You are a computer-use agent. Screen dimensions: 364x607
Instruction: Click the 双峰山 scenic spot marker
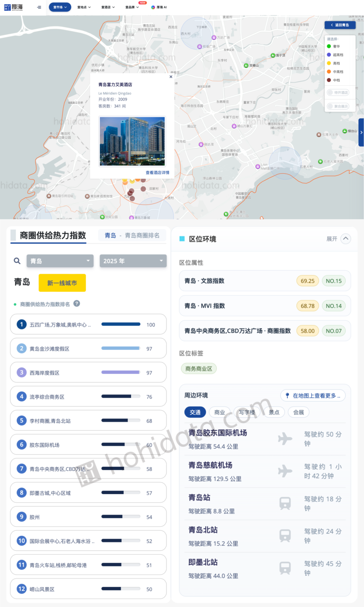click(246, 65)
